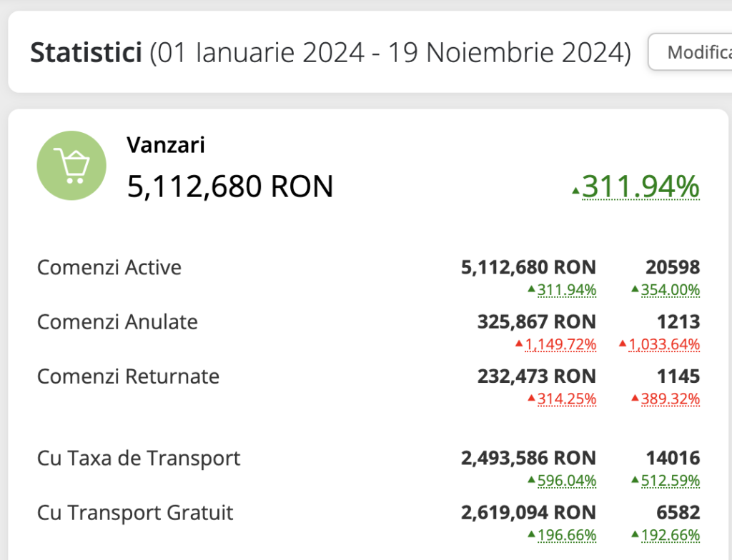
Task: Click the 596.04% Cu Taxa de Transport link
Action: click(x=566, y=481)
